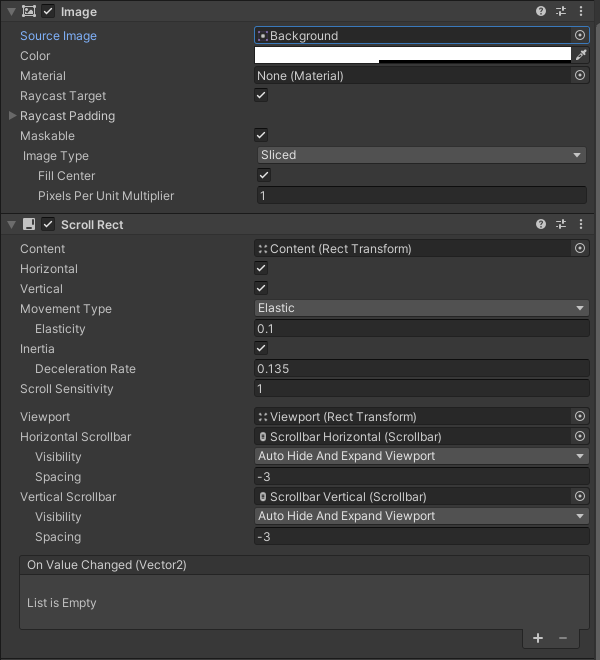Collapse the Image component foldout
The image size is (600, 660).
point(11,11)
